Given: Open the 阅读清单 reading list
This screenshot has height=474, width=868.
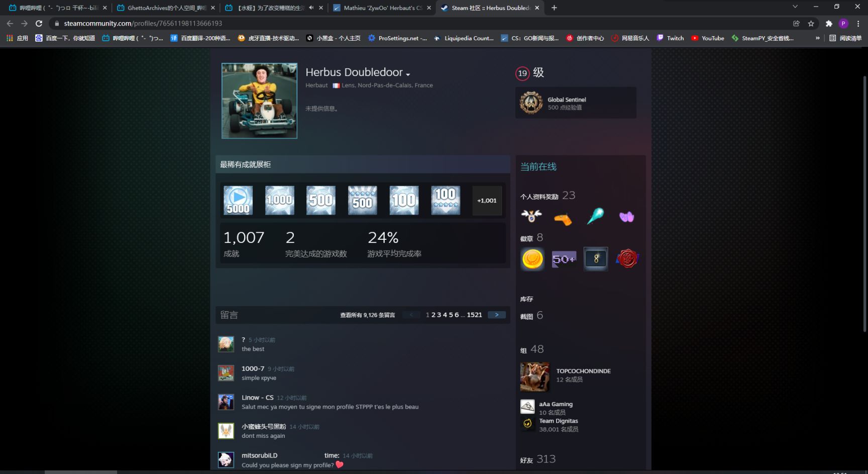Looking at the screenshot, I should point(845,38).
